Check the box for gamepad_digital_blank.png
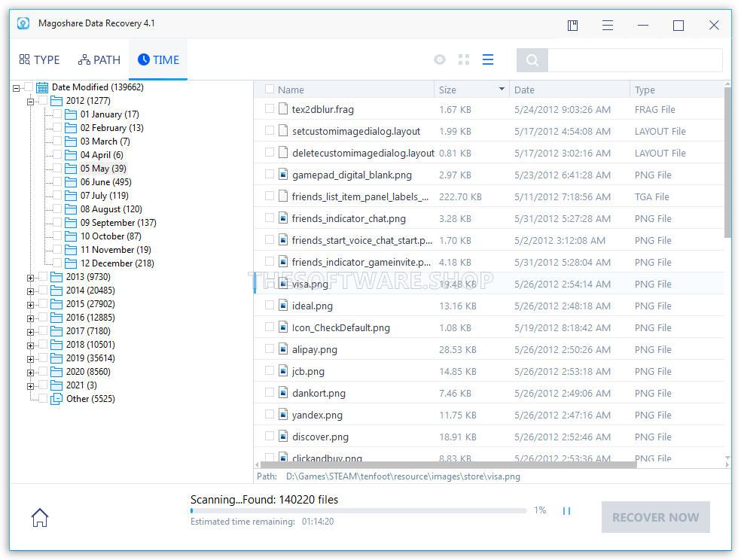 coord(270,174)
